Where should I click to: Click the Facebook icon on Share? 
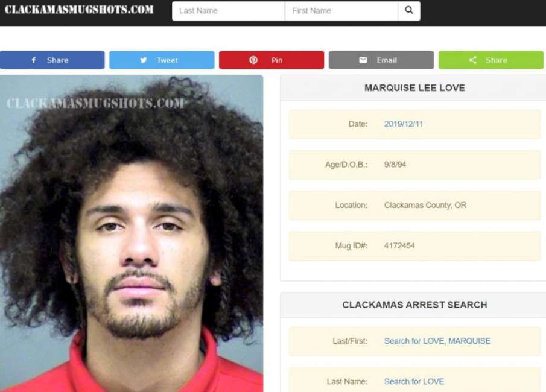click(34, 60)
